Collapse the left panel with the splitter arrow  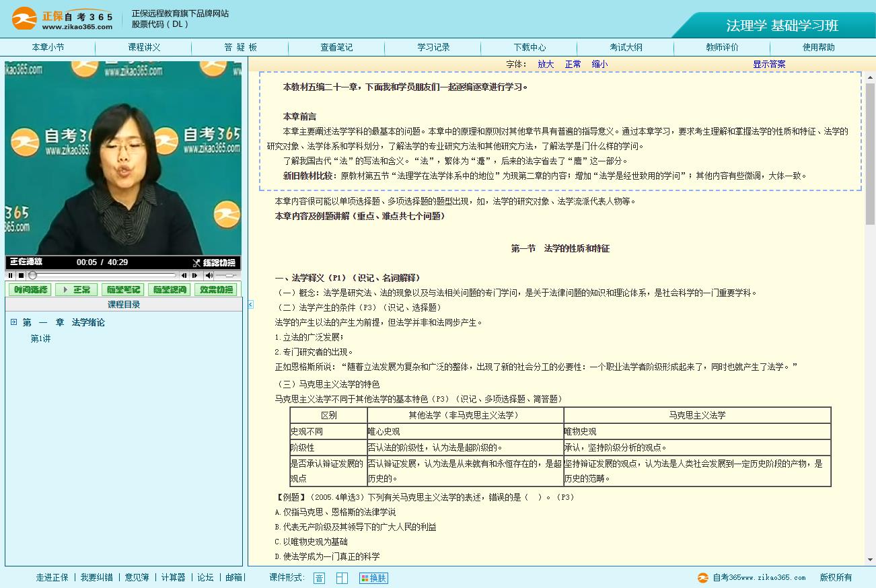point(250,305)
